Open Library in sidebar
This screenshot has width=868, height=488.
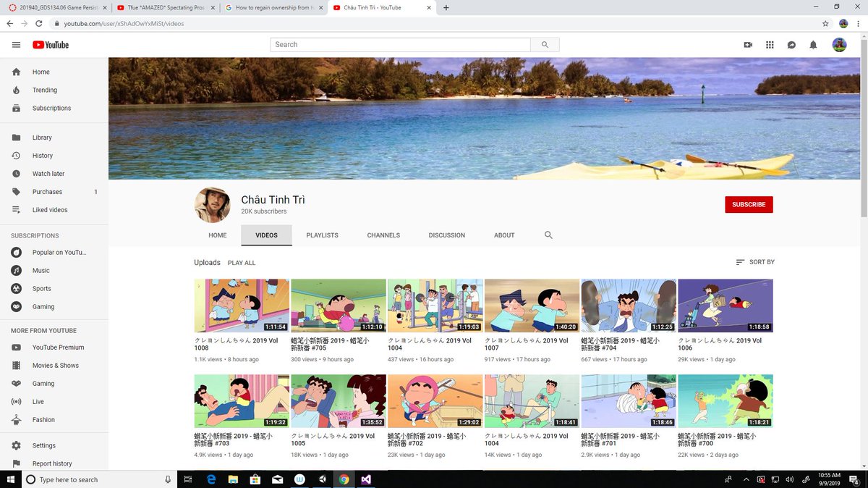[54, 138]
